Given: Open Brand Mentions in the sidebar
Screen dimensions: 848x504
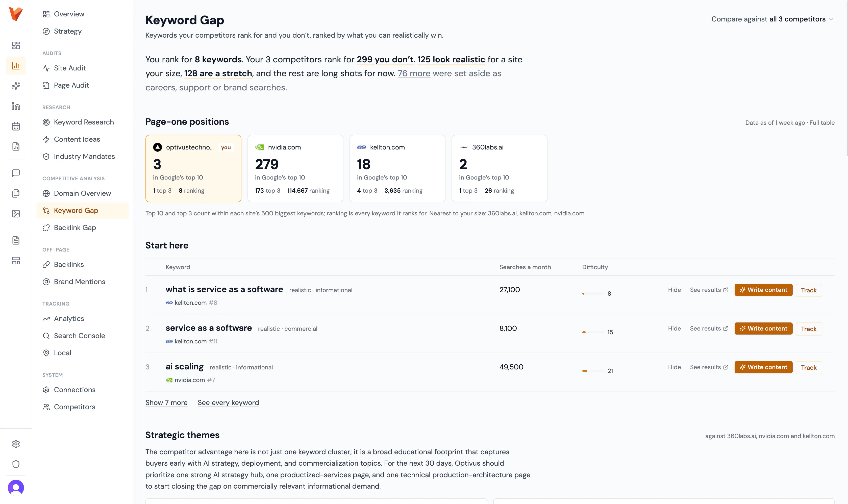Looking at the screenshot, I should coord(83,282).
